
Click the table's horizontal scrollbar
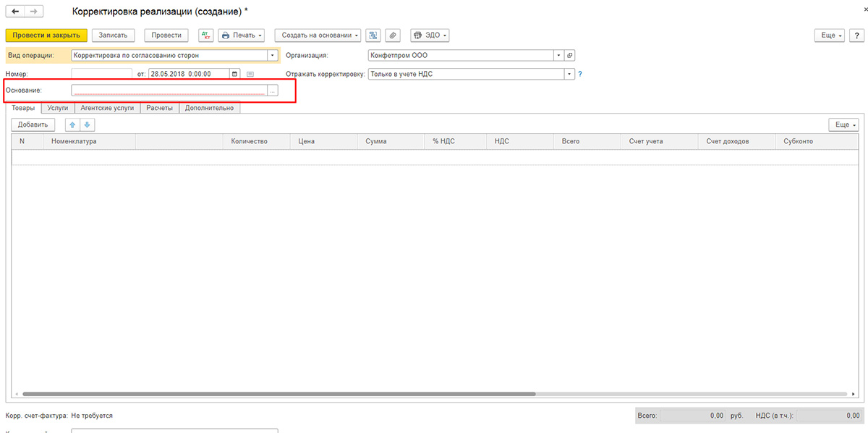278,394
